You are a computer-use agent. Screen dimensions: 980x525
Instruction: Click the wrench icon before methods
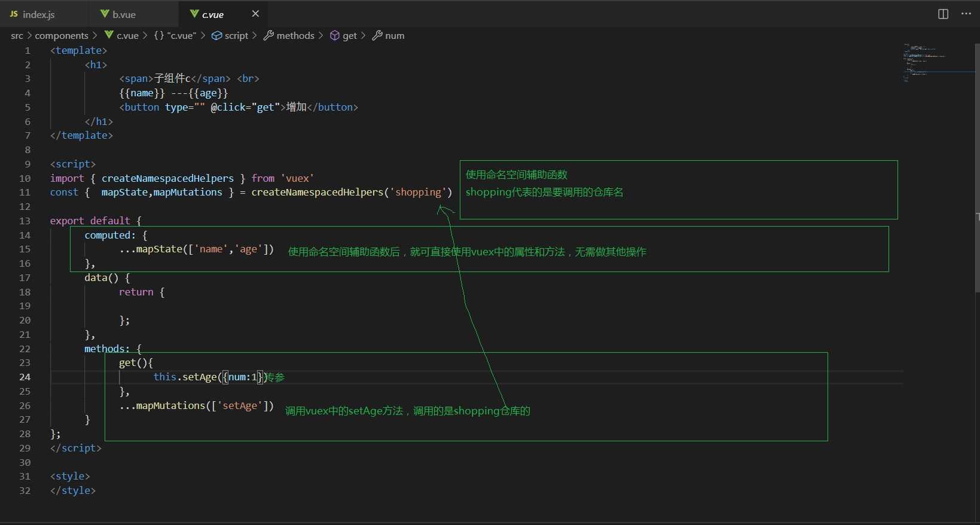coord(269,36)
